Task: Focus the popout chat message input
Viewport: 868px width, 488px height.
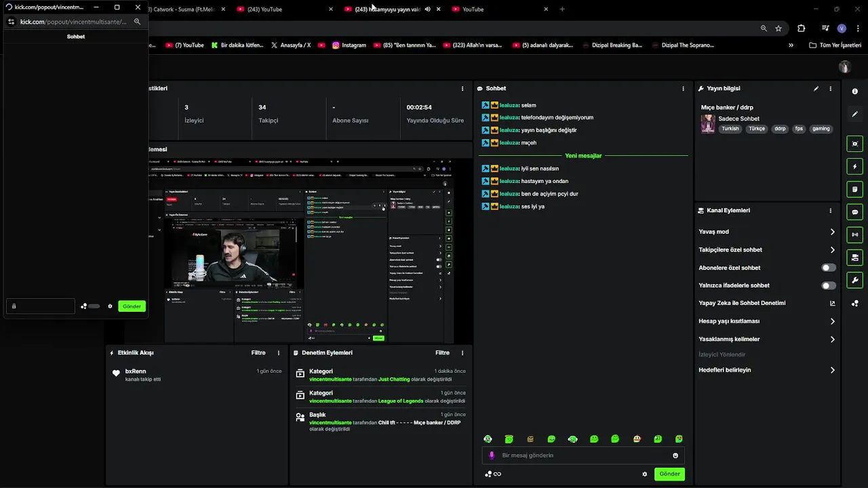Action: coord(41,306)
